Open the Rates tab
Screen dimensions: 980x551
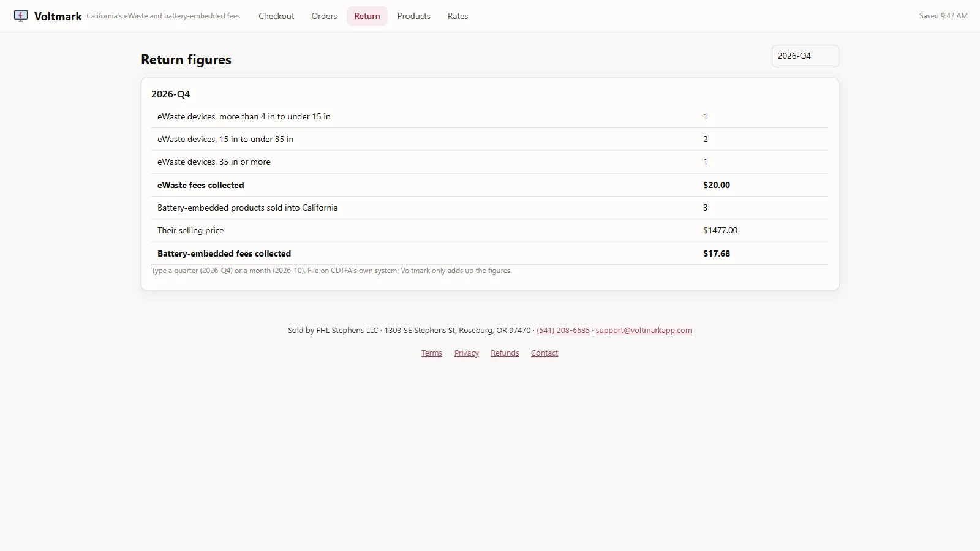[x=458, y=16]
